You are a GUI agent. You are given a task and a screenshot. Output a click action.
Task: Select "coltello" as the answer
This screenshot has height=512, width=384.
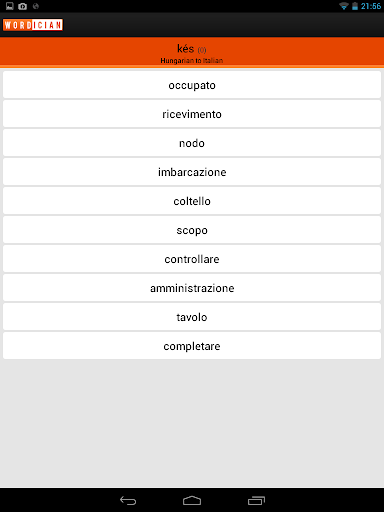pyautogui.click(x=192, y=201)
